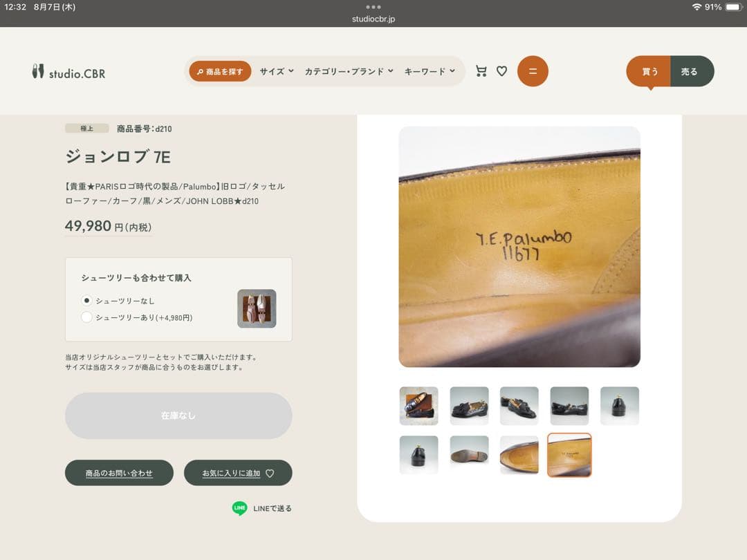The image size is (747, 560).
Task: Tap the three-dot multitasking icon at top
Action: pyautogui.click(x=373, y=7)
